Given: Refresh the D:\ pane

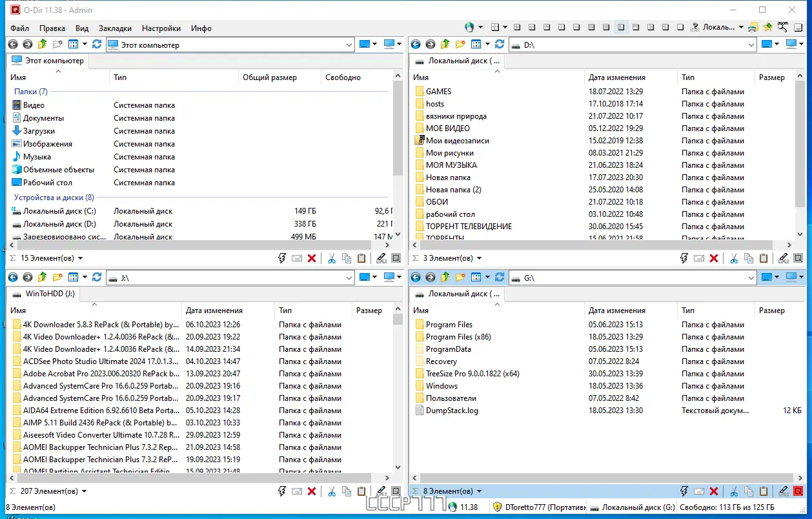Looking at the screenshot, I should click(500, 45).
